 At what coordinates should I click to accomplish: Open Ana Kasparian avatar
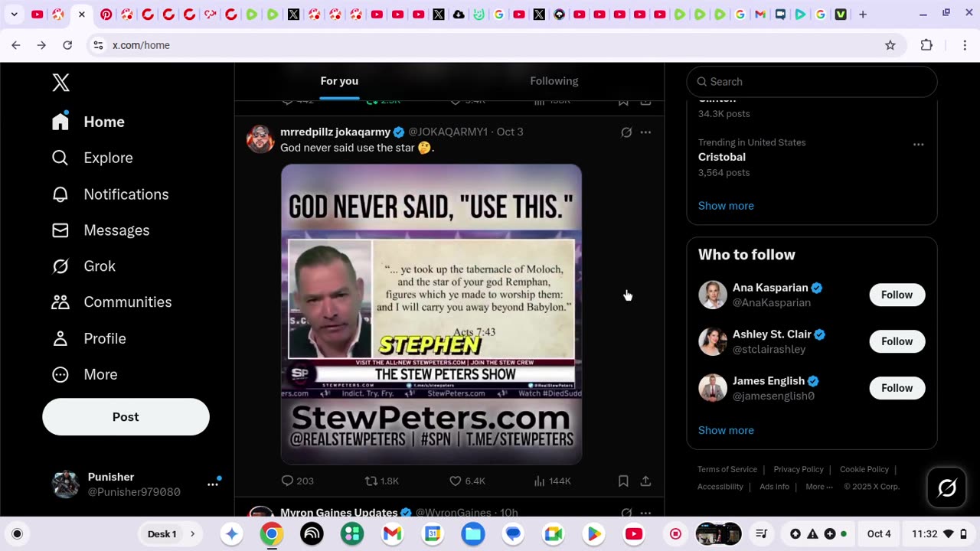[713, 295]
